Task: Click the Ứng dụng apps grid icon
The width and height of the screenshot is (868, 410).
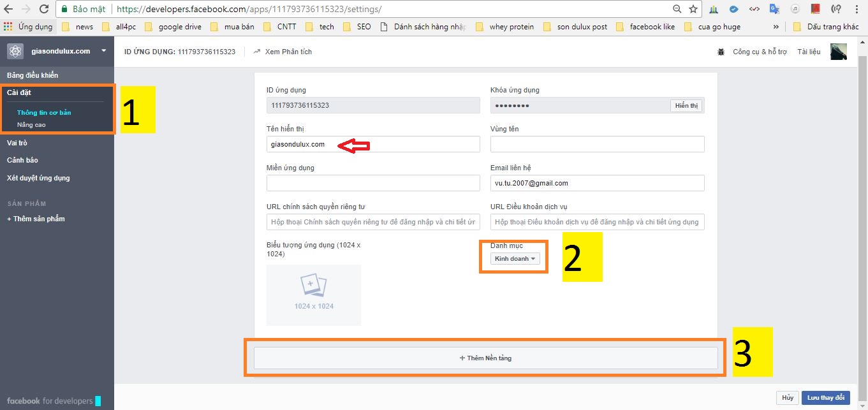Action: click(8, 27)
